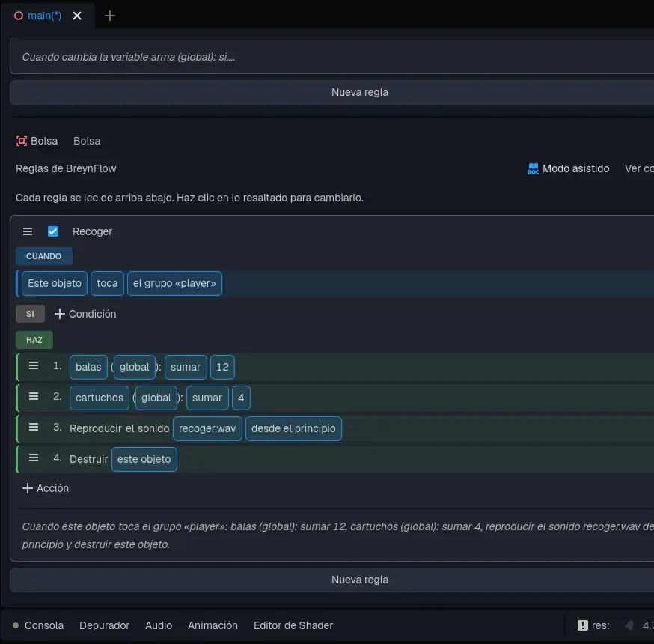Change the 'el grupo «player»' target

pyautogui.click(x=174, y=283)
